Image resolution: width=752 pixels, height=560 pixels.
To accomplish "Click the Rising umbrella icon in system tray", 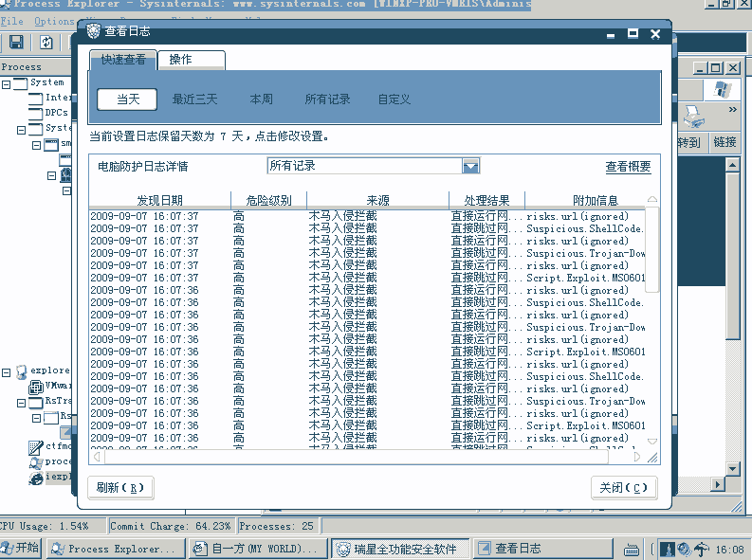I will click(x=701, y=549).
